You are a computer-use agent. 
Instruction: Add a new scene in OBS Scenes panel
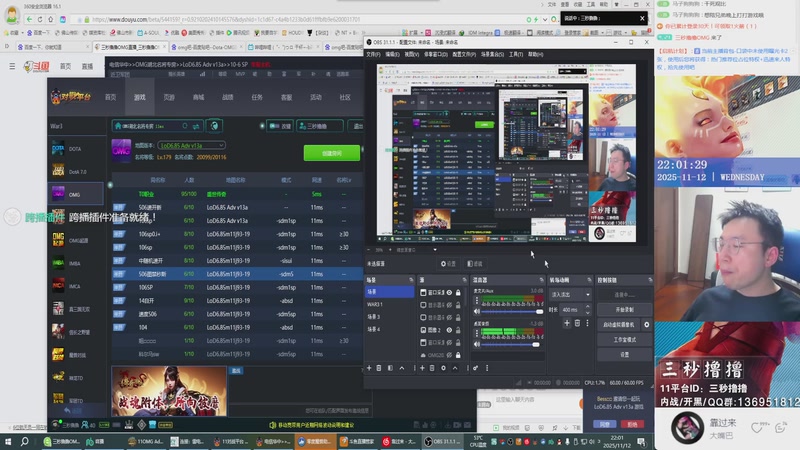point(369,368)
